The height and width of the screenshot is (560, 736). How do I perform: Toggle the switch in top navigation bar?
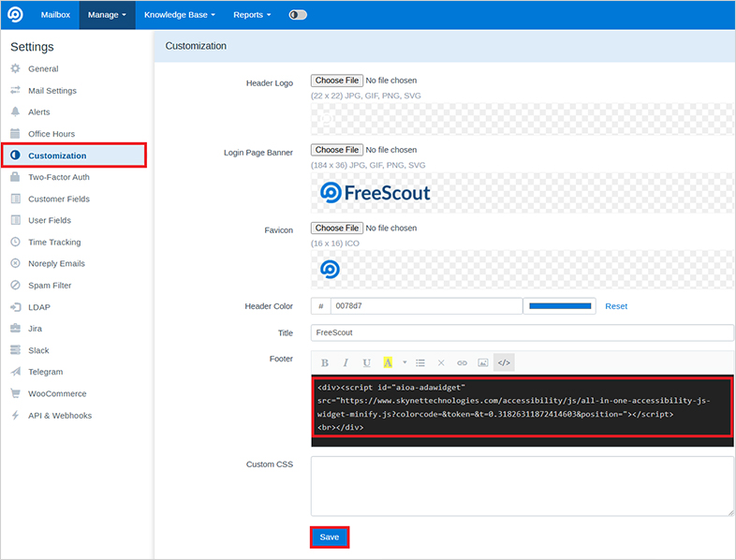pyautogui.click(x=298, y=15)
